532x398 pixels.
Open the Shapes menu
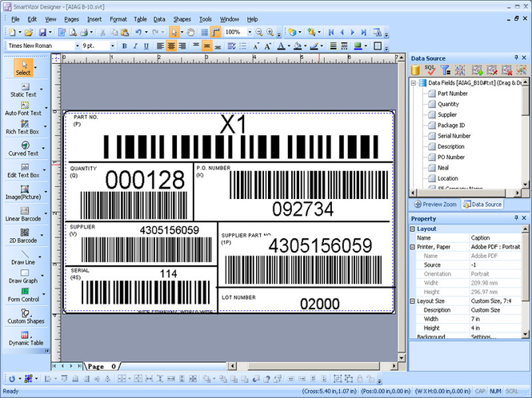click(x=182, y=19)
